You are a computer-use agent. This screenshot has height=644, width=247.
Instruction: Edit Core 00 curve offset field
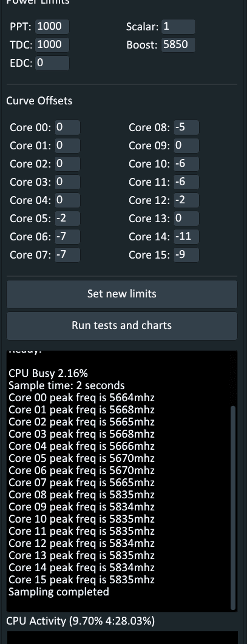click(67, 127)
